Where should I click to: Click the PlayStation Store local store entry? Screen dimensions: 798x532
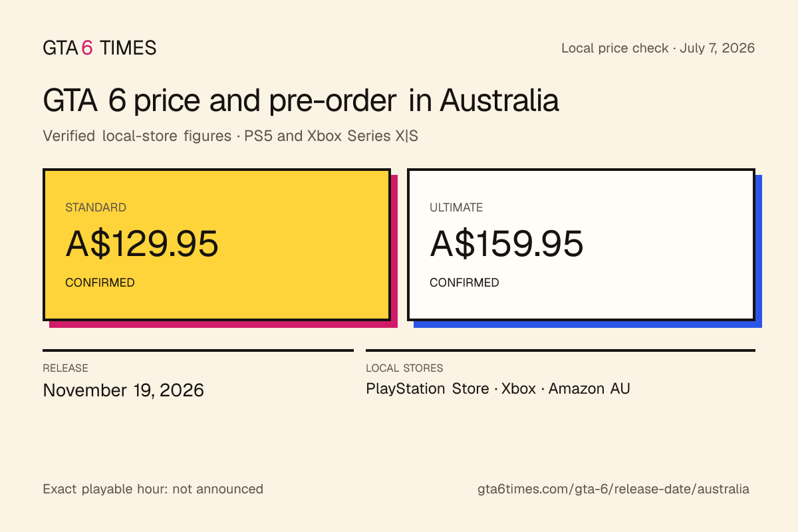[x=428, y=388]
